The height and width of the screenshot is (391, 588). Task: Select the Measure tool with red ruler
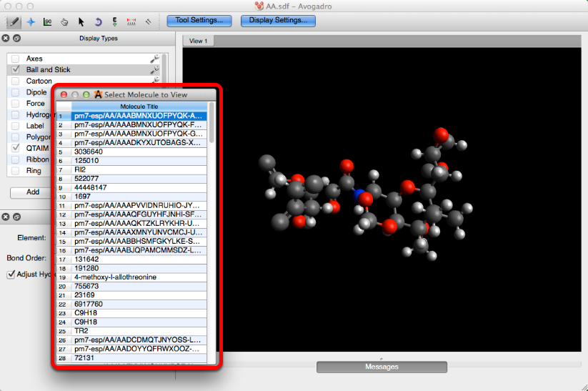131,21
